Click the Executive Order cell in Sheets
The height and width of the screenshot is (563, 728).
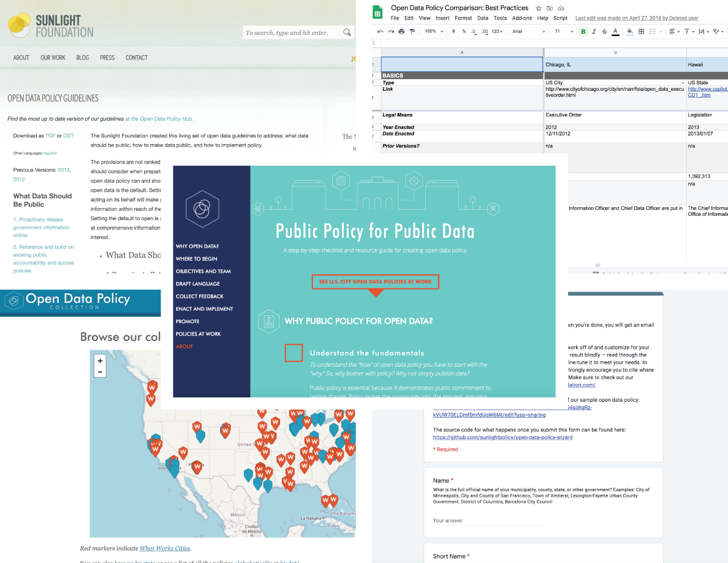(x=615, y=117)
